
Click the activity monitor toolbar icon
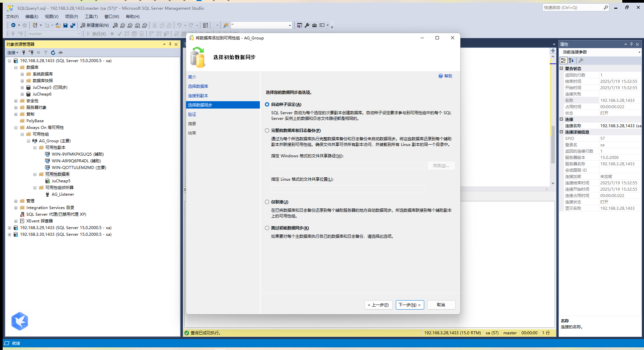coord(205,25)
